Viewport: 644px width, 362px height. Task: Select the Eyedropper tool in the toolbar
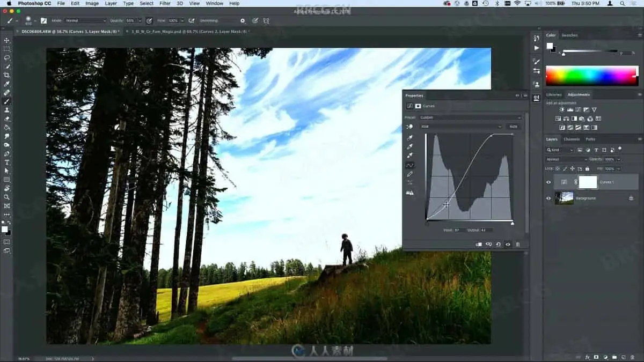click(7, 84)
